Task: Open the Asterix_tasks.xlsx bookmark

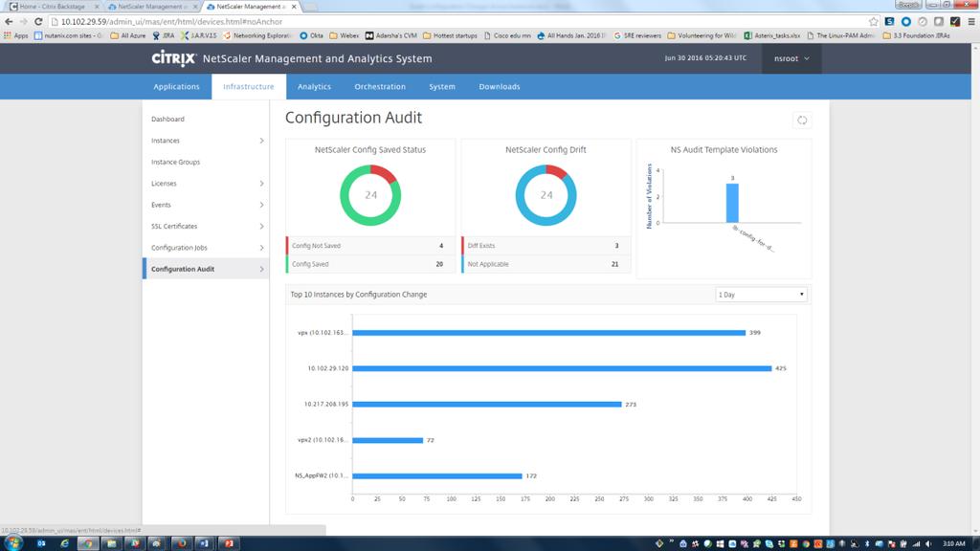Action: (772, 35)
